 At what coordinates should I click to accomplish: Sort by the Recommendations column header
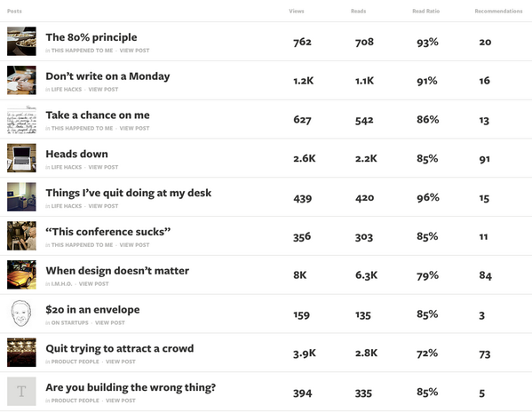498,12
